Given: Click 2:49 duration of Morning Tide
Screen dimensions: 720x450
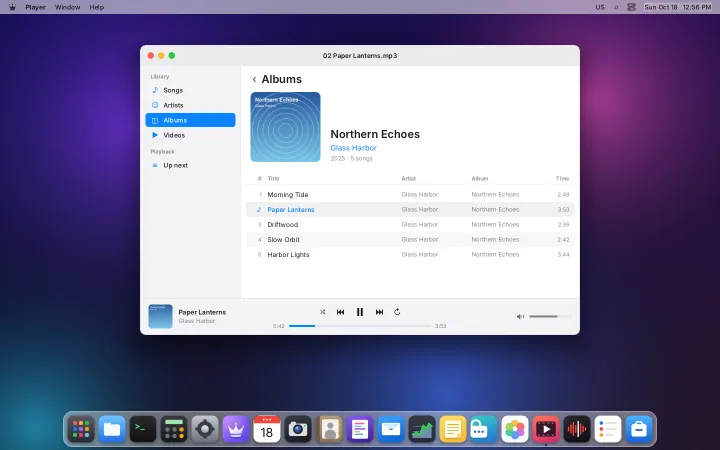Looking at the screenshot, I should tap(563, 195).
